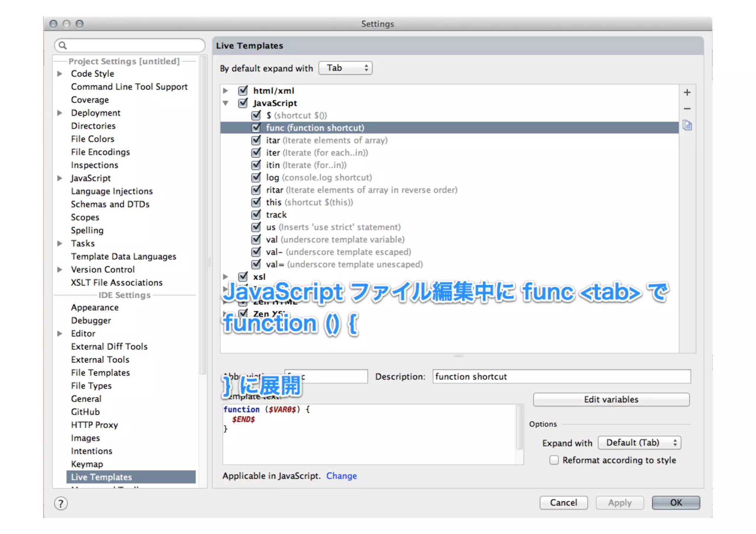Open the Expand with Default (Tab) dropdown
Image resolution: width=756 pixels, height=534 pixels.
click(639, 442)
